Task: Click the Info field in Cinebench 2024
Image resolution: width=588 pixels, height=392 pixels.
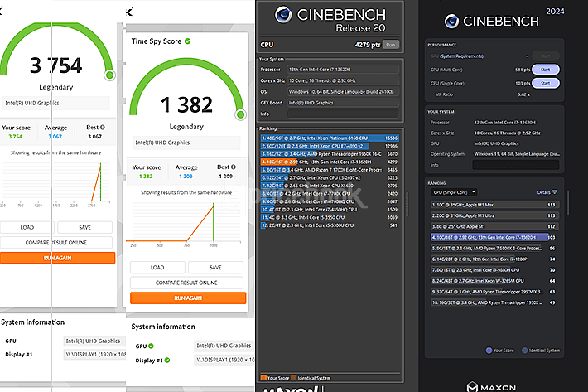Action: tap(516, 165)
